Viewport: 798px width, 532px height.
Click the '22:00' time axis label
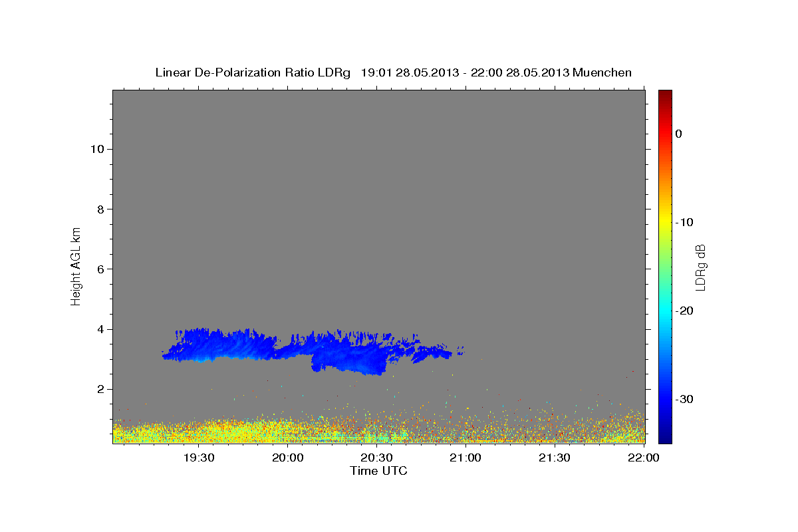pyautogui.click(x=644, y=458)
